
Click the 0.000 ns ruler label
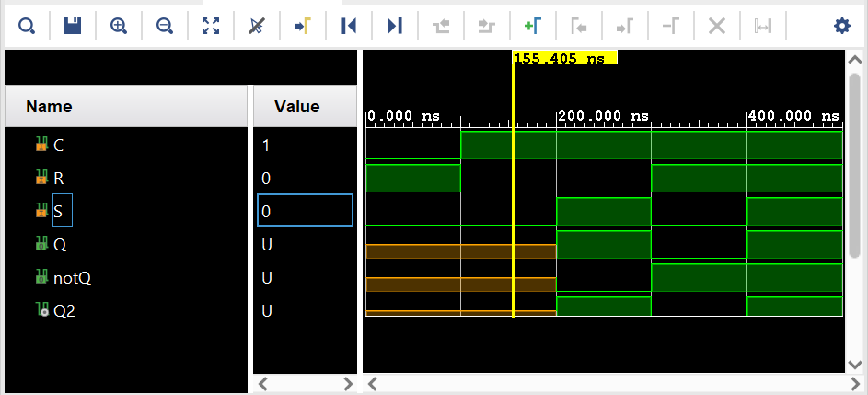[x=403, y=116]
